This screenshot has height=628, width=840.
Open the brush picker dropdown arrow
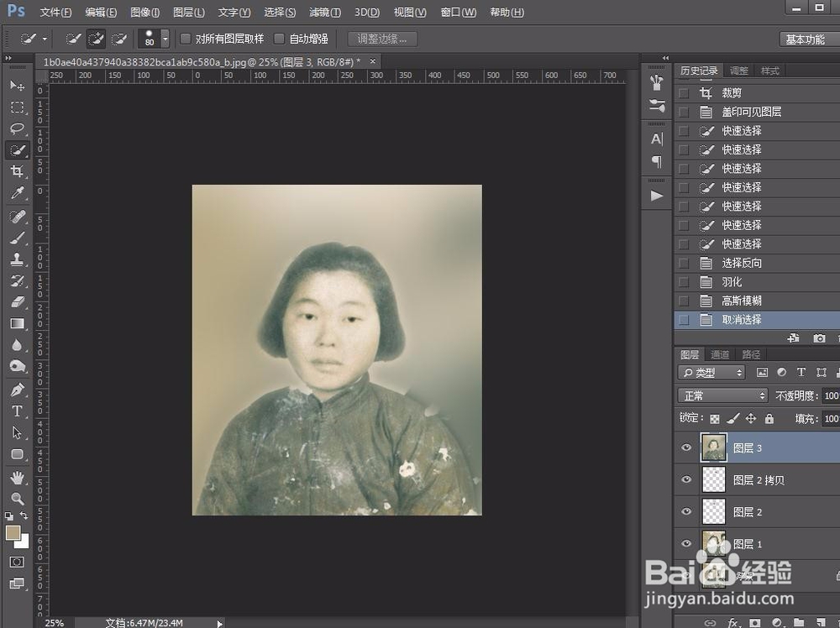[165, 39]
